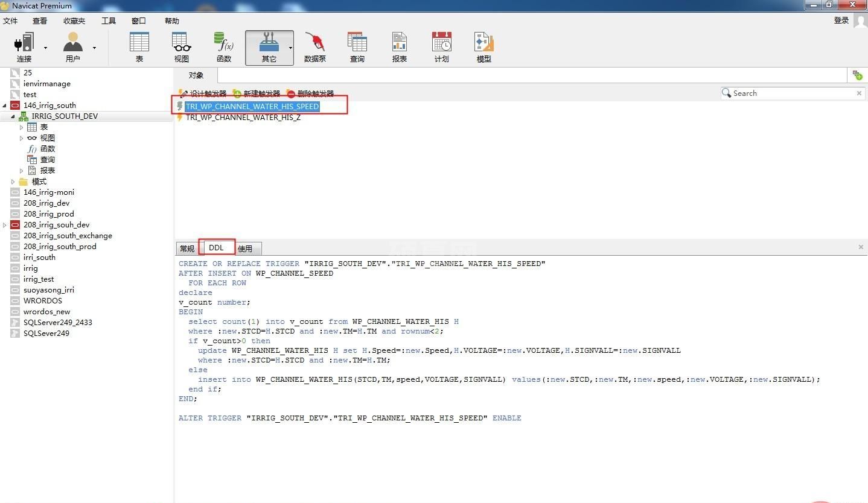Click the Navicat Premium title bar app icon
This screenshot has height=503, width=868.
point(5,5)
